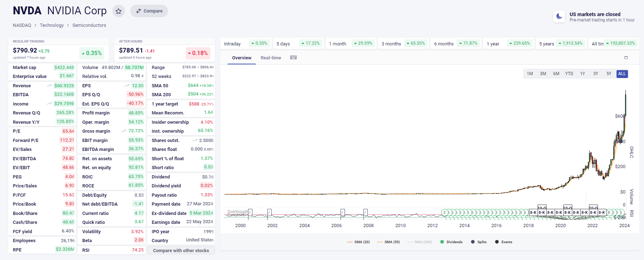Viewport: 644px width, 260px height.
Task: Click the Volume average value 50.737M
Action: coord(134,68)
